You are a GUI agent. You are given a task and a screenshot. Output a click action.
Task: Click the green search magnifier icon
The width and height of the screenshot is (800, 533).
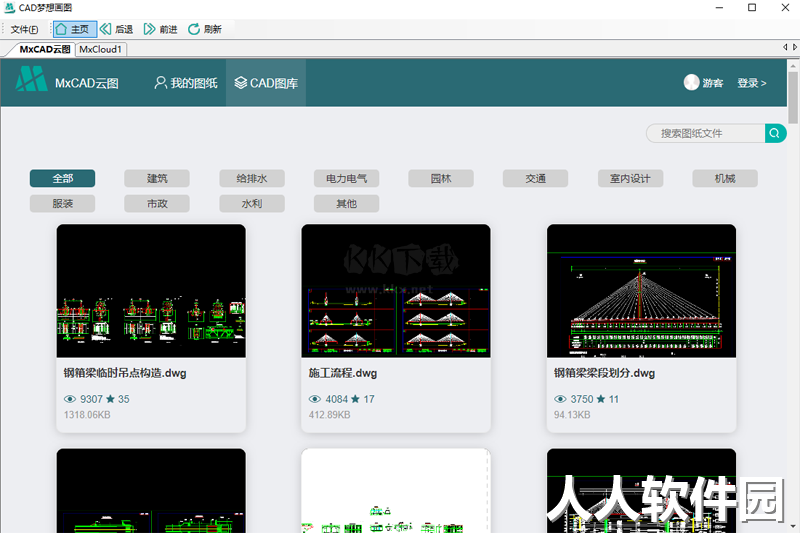click(775, 134)
